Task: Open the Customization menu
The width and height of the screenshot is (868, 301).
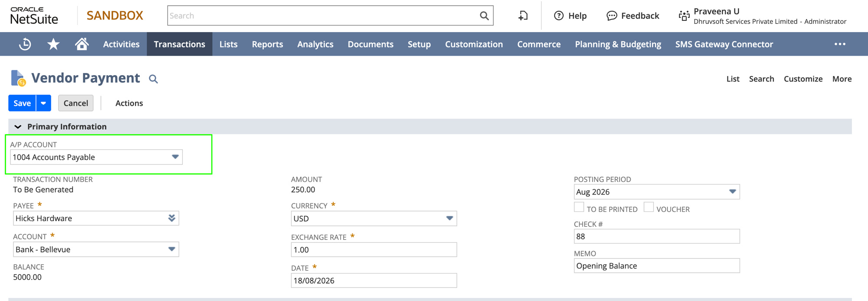Action: click(x=473, y=44)
